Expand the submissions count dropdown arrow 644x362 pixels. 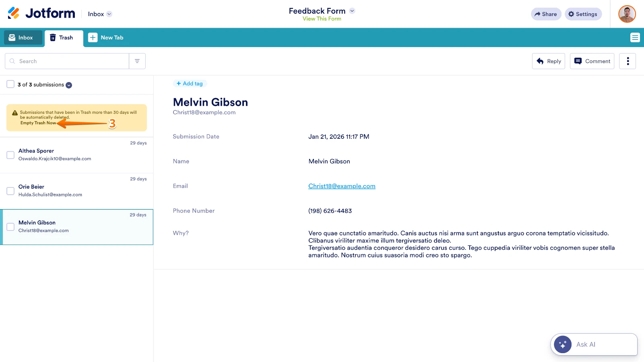click(69, 85)
